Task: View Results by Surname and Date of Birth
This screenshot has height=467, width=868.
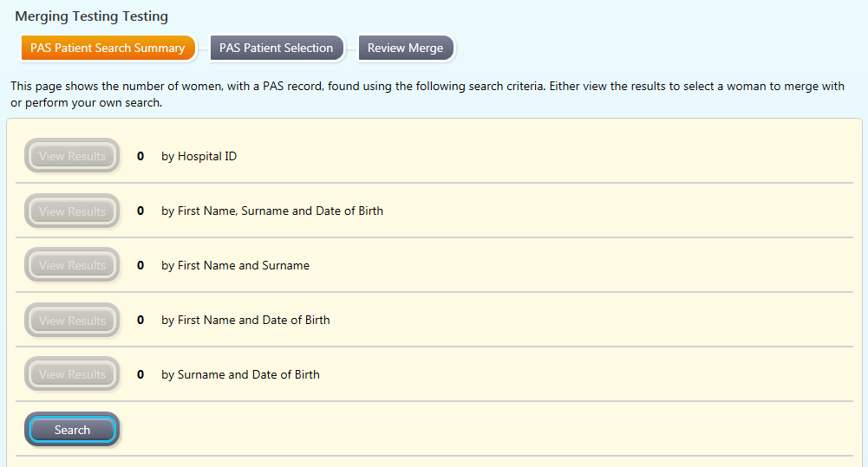Action: point(72,374)
